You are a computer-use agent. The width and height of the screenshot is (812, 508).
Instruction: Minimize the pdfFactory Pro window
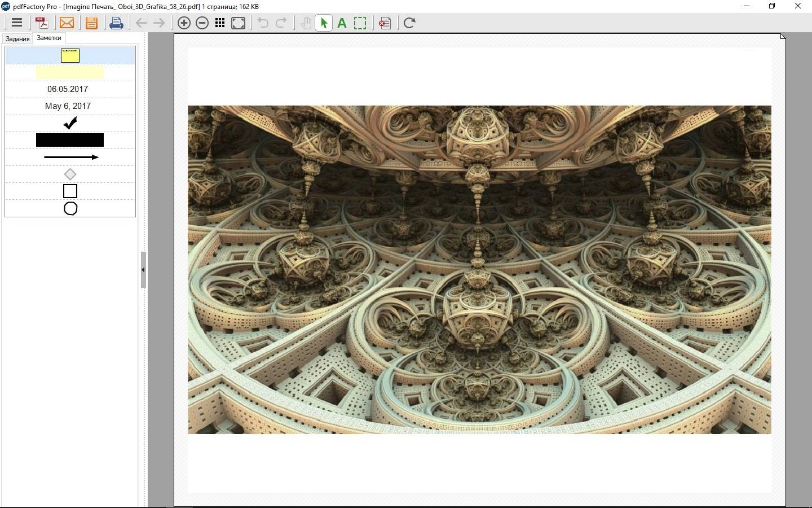747,6
